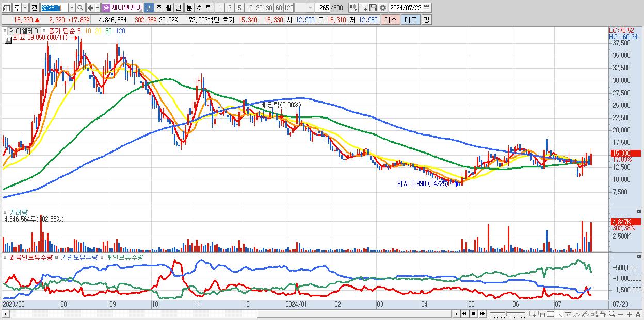
Task: Switch to 주 weekly period toggle
Action: pyautogui.click(x=158, y=8)
